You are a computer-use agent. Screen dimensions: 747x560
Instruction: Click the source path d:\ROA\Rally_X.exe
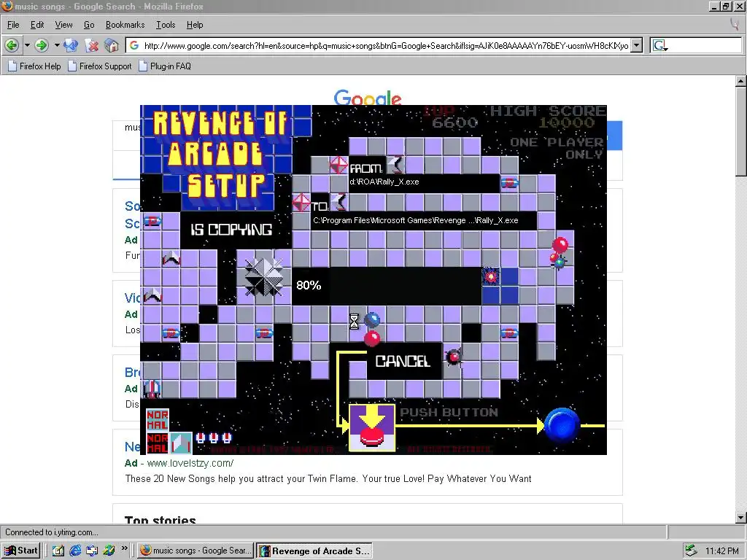click(384, 182)
